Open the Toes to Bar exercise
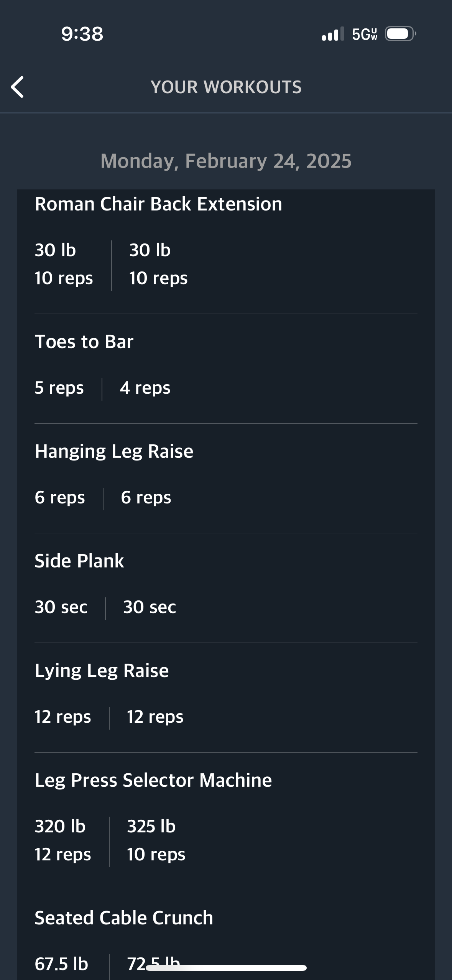The width and height of the screenshot is (452, 980). tap(84, 342)
